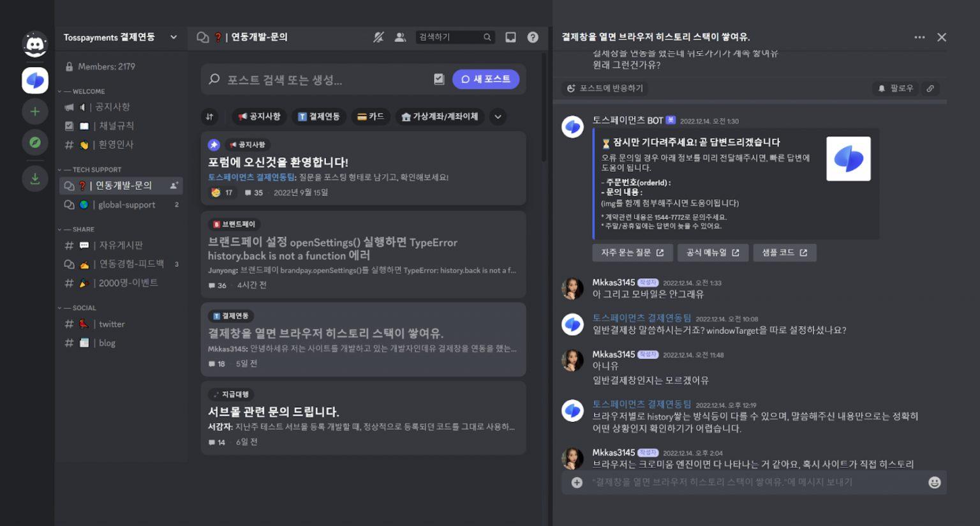Toggle the checkbox icon in post search bar
This screenshot has height=526, width=980.
439,79
